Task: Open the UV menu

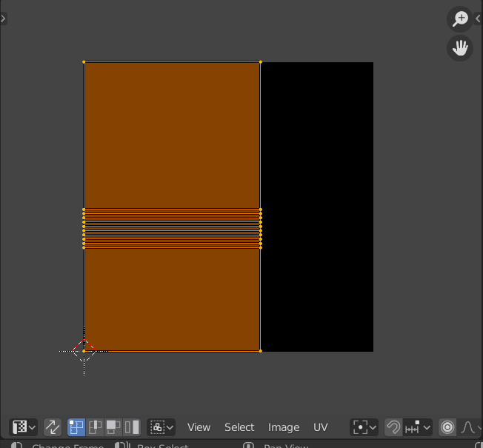Action: (x=320, y=427)
